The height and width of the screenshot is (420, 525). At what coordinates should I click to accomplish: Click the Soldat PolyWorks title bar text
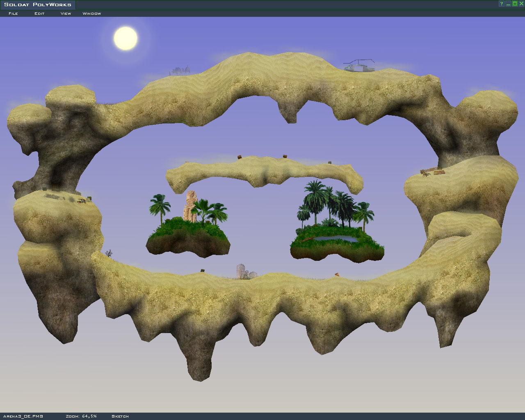pyautogui.click(x=38, y=5)
